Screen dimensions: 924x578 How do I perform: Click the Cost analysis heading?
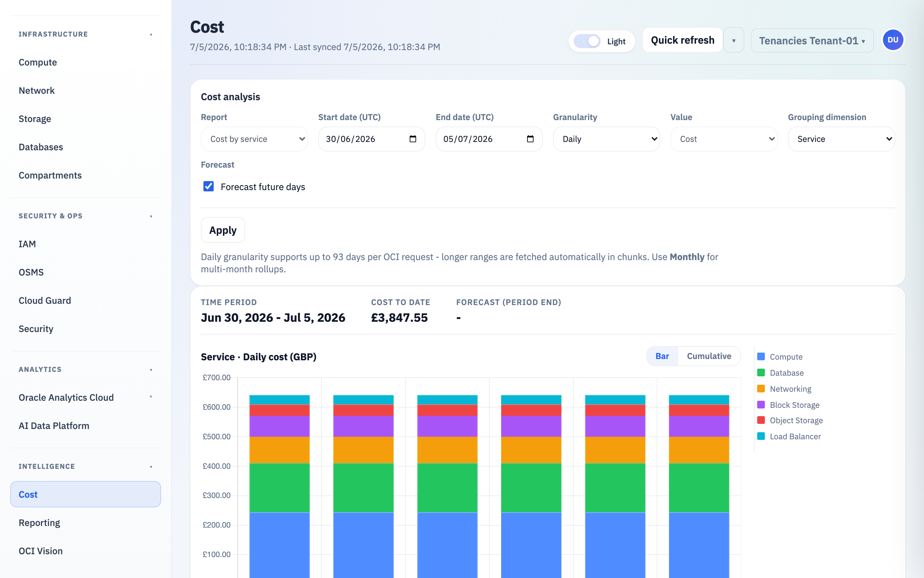(x=231, y=97)
